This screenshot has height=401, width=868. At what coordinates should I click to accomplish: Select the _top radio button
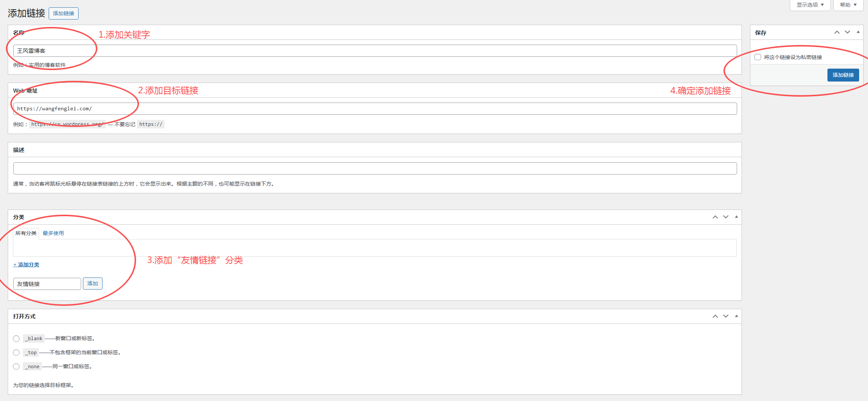point(16,353)
